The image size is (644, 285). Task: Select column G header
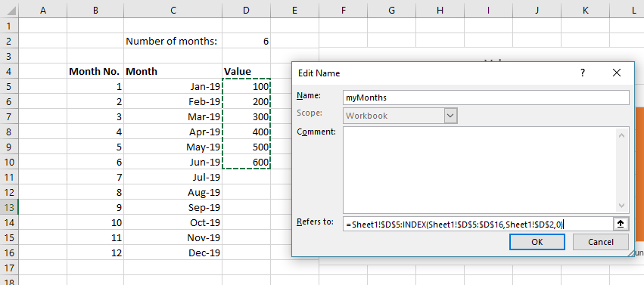pyautogui.click(x=391, y=11)
